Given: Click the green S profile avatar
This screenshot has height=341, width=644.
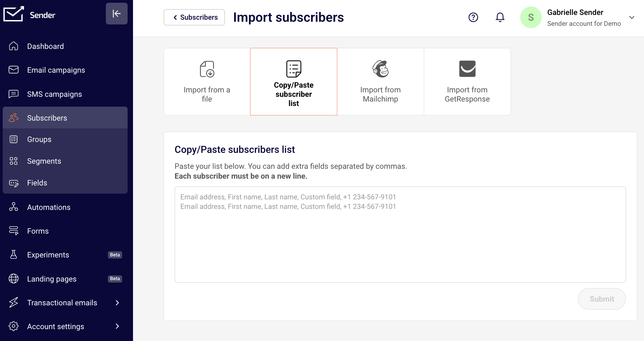Looking at the screenshot, I should (x=531, y=17).
